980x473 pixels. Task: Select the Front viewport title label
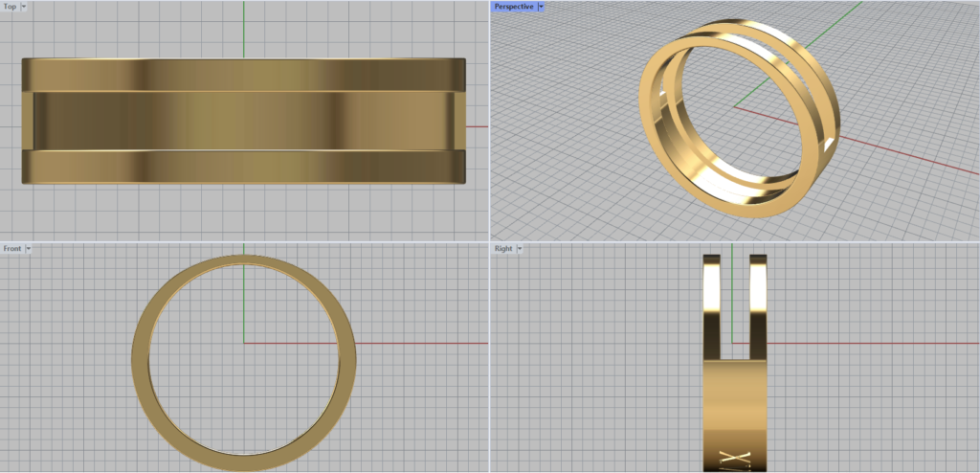[12, 249]
